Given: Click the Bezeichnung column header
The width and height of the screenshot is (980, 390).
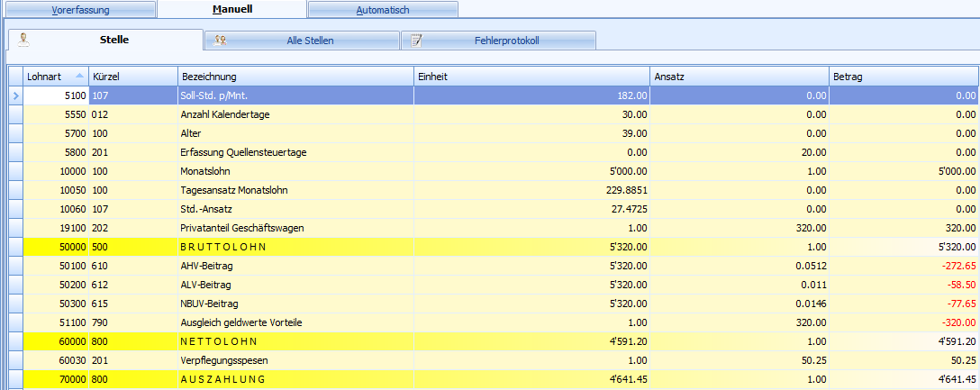Looking at the screenshot, I should click(x=294, y=77).
